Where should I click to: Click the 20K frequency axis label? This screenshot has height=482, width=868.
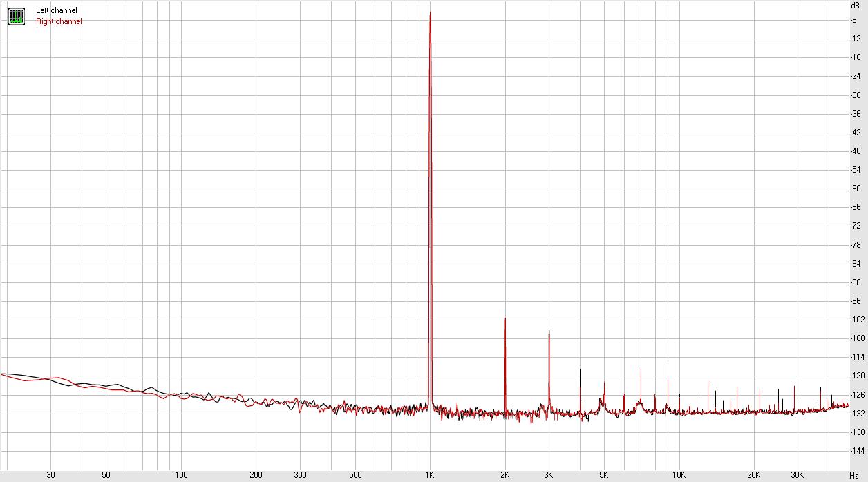(754, 475)
